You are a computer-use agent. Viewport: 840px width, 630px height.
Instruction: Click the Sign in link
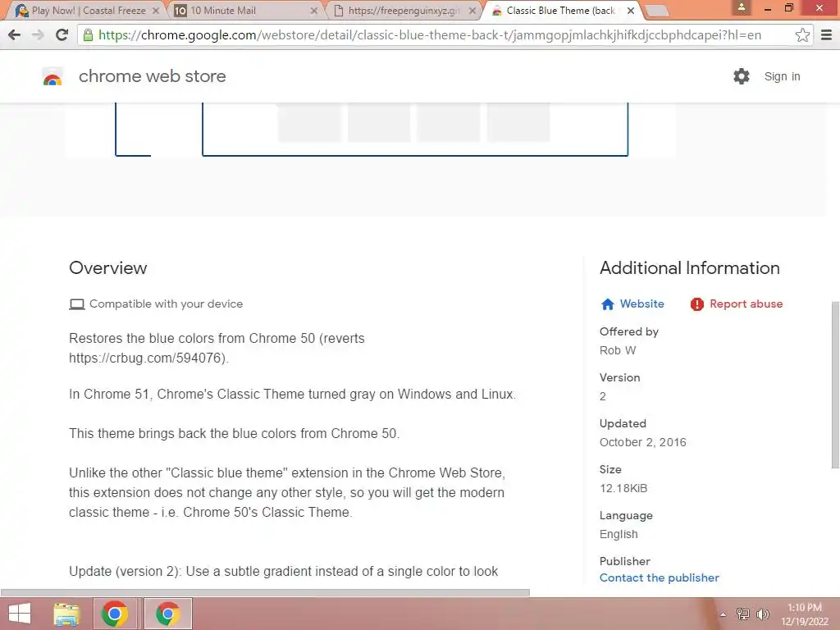pyautogui.click(x=782, y=76)
